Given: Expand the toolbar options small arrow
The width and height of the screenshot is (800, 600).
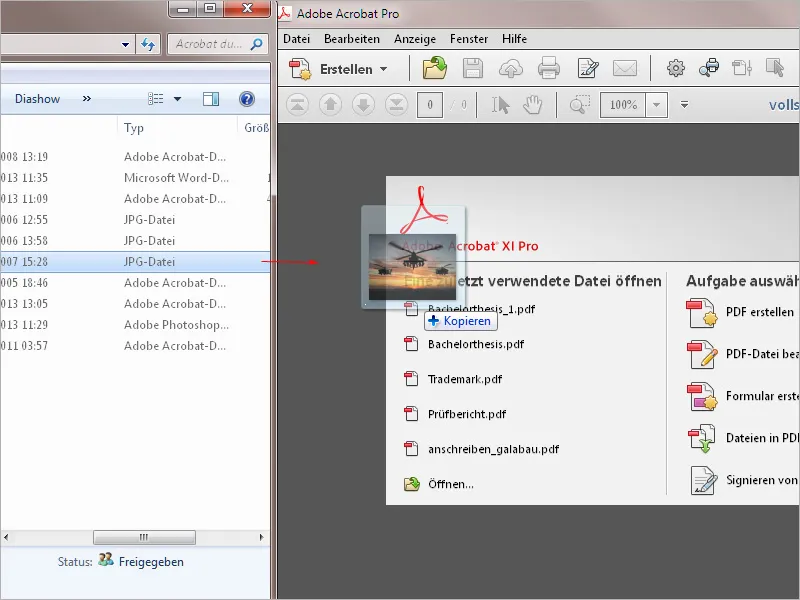Looking at the screenshot, I should pos(685,105).
